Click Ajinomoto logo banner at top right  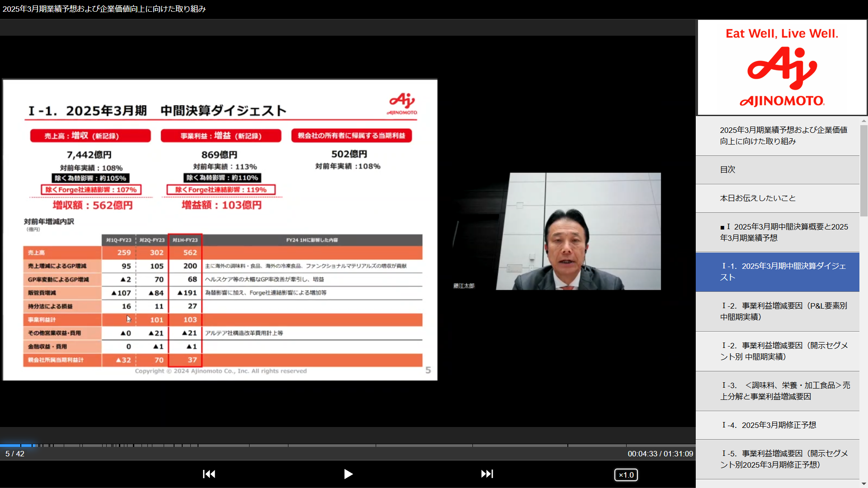pos(782,67)
